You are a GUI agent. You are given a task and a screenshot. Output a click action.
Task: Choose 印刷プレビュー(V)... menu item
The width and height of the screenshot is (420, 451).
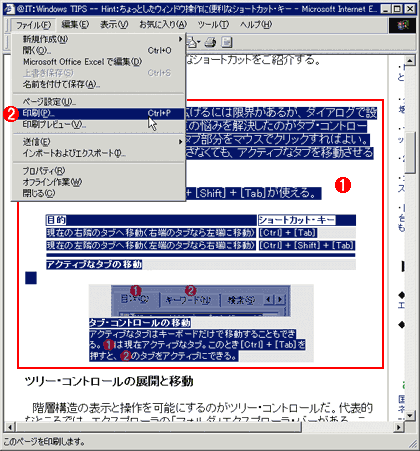tap(98, 125)
